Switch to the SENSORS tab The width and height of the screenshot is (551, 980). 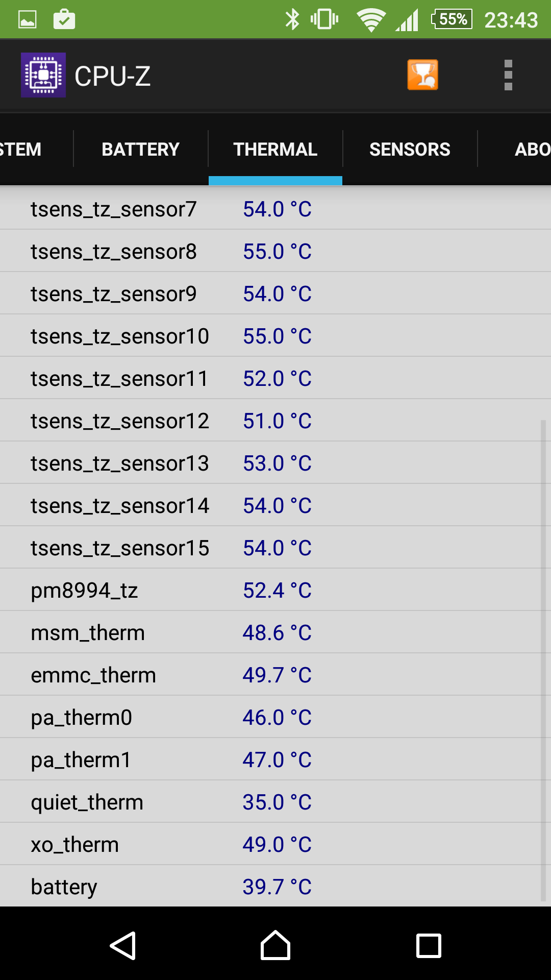click(x=410, y=149)
